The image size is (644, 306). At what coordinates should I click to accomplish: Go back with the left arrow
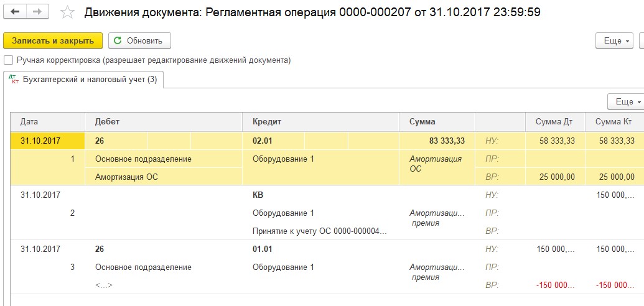[15, 12]
